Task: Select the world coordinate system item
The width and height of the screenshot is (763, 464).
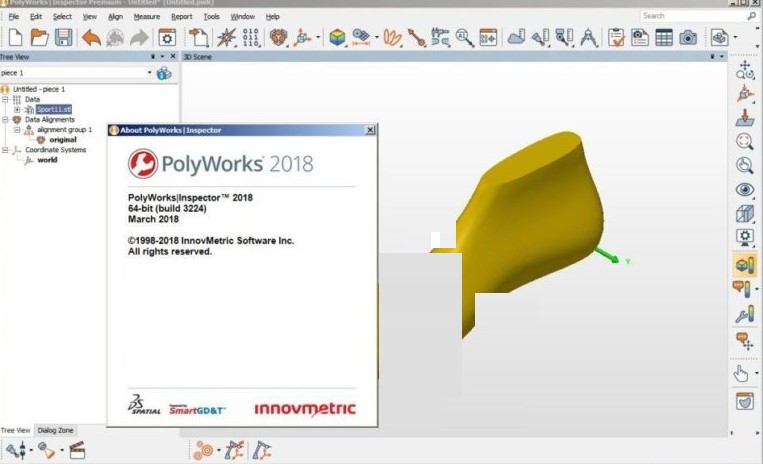Action: pos(47,160)
